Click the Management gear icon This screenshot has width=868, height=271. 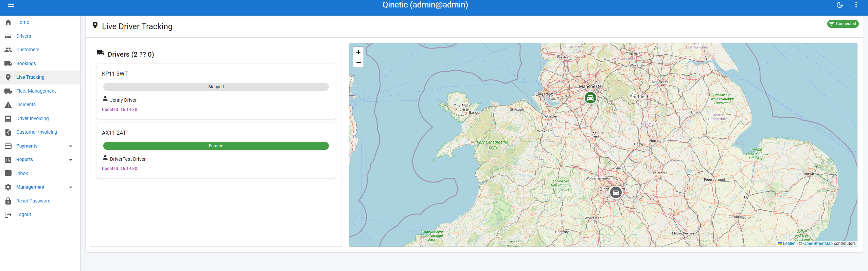[8, 187]
